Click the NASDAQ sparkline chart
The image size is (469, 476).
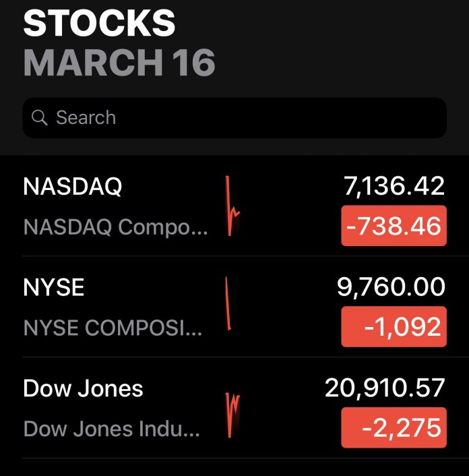[x=232, y=206]
